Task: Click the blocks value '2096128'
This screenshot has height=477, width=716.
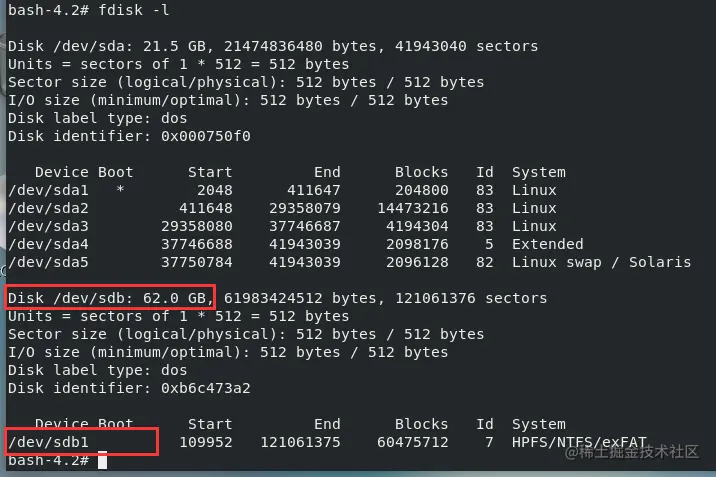Action: click(417, 262)
